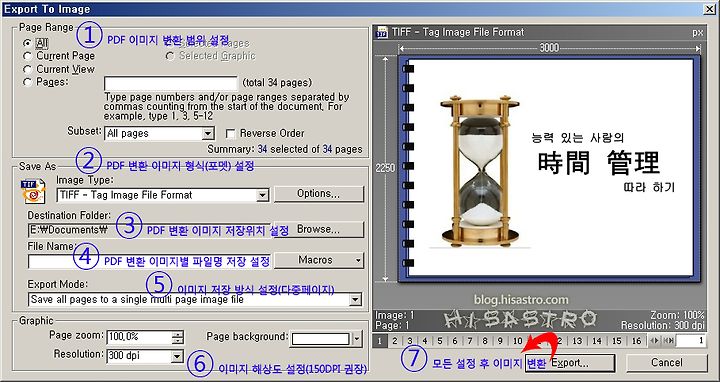Click the 'Summary: 34 selected of 34 pages' text

click(285, 149)
